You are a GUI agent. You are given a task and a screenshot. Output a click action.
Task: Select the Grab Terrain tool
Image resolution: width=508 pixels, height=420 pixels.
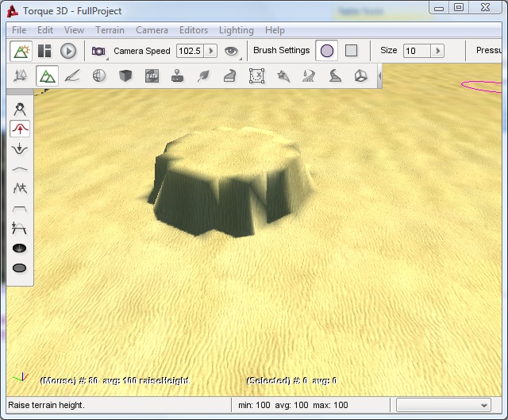point(20,108)
